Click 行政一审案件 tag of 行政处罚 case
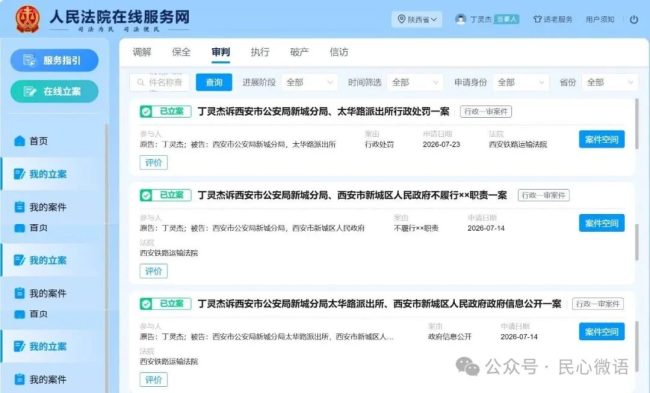This screenshot has height=393, width=650. coord(486,112)
